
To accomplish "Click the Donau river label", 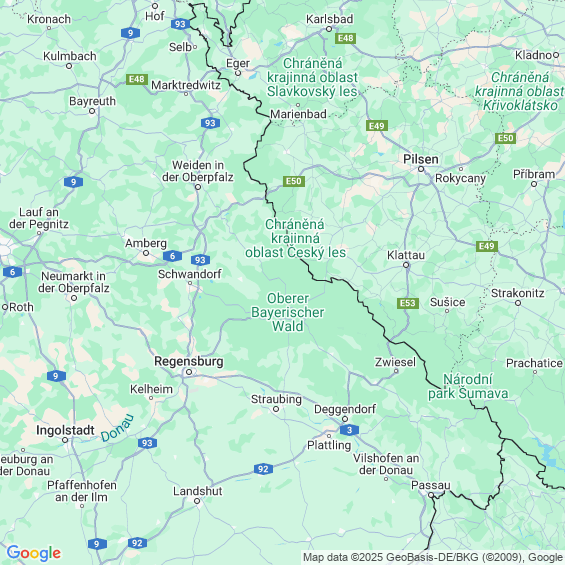I will click(x=117, y=428).
